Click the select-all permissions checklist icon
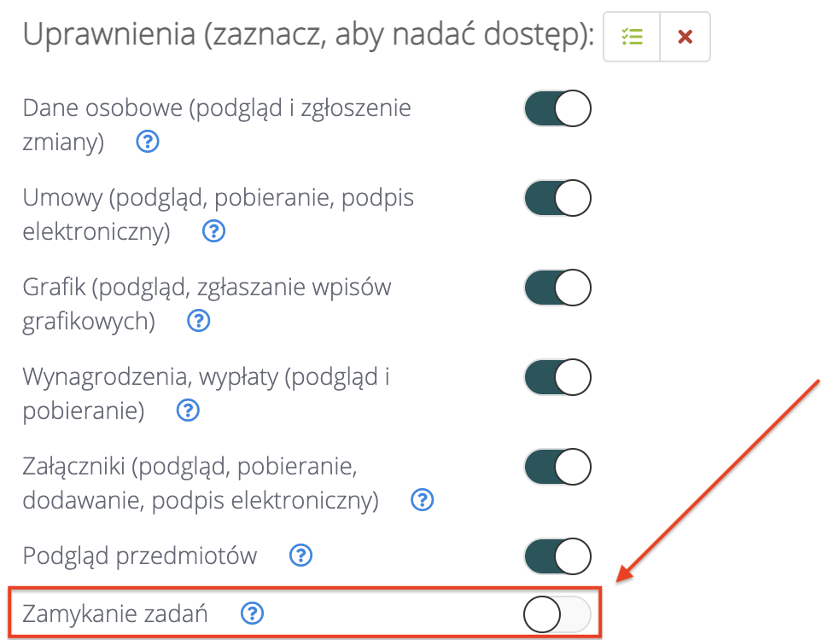The width and height of the screenshot is (840, 640). (x=632, y=37)
